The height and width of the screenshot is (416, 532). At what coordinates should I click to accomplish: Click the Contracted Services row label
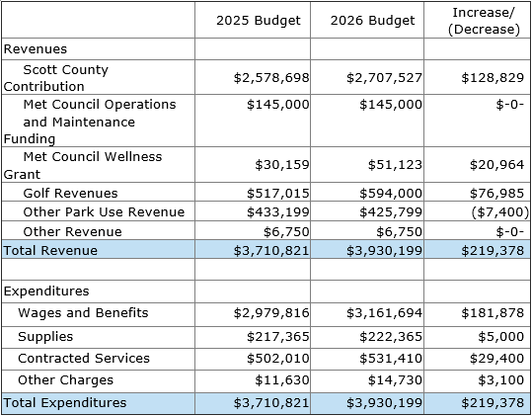(84, 359)
